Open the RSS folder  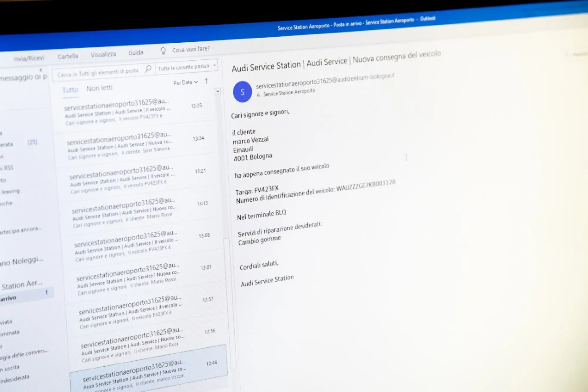pos(7,168)
